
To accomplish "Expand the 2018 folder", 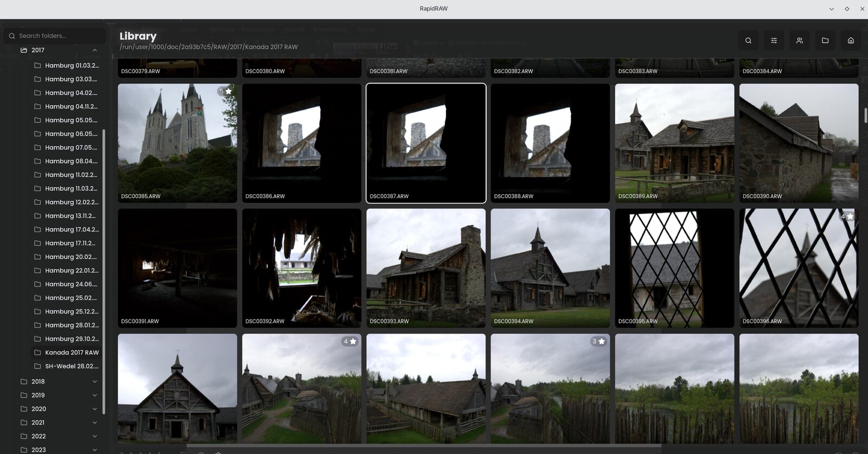I will pos(95,382).
